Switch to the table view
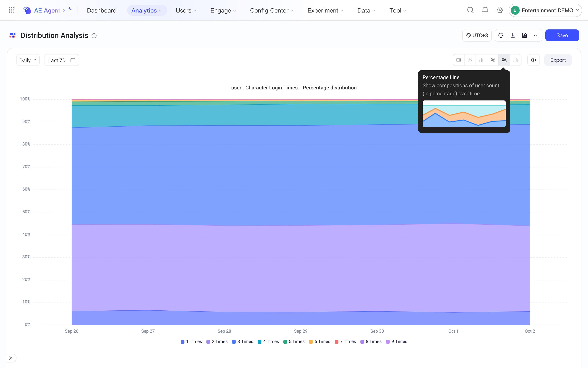Screen dimensions: 588x368 point(458,60)
